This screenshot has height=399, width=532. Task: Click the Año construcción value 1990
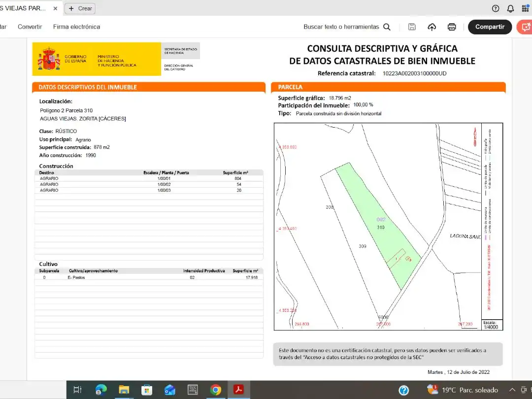click(91, 155)
